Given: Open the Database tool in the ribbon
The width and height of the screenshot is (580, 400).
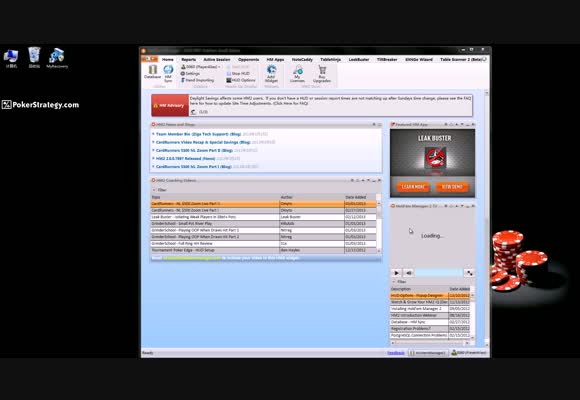Looking at the screenshot, I should 152,72.
